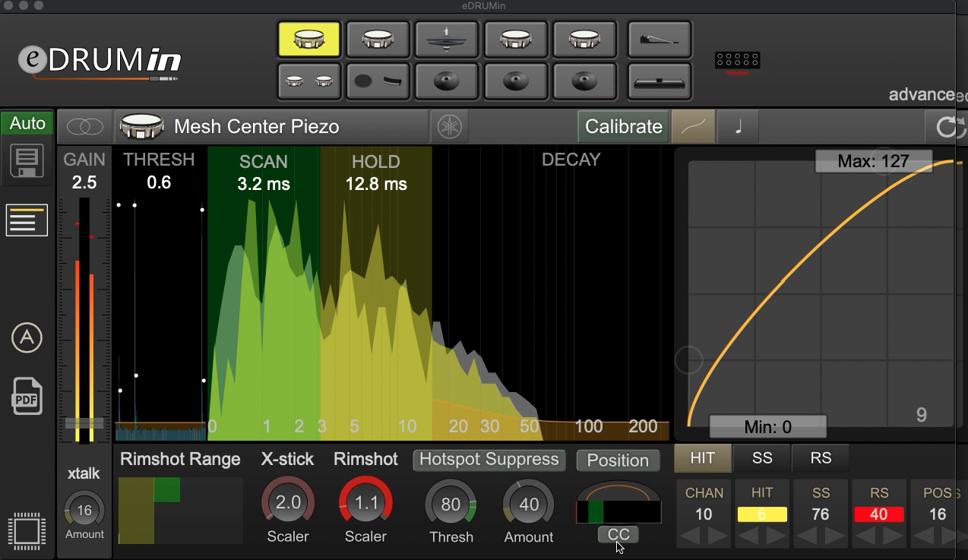Select the second drum input in the top row

click(378, 39)
